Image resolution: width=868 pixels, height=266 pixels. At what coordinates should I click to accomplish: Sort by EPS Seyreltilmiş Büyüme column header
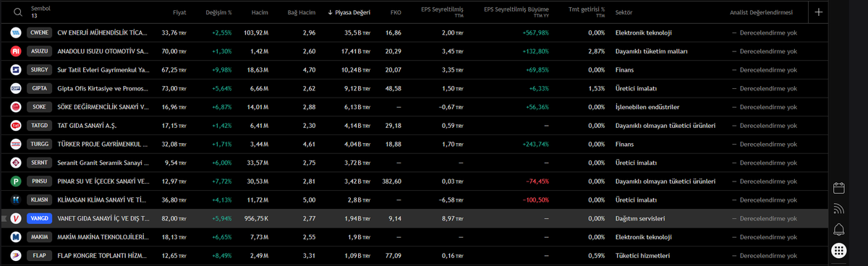[x=516, y=12]
